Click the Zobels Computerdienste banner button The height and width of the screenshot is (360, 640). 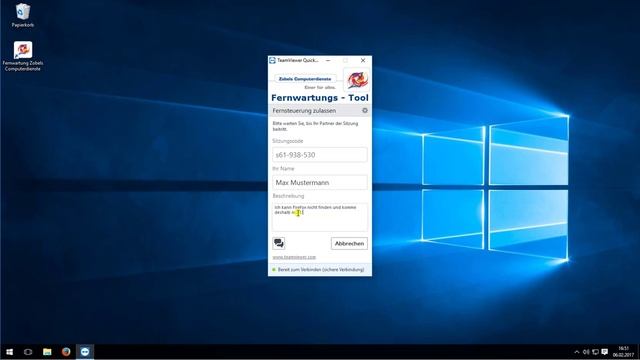pyautogui.click(x=305, y=79)
